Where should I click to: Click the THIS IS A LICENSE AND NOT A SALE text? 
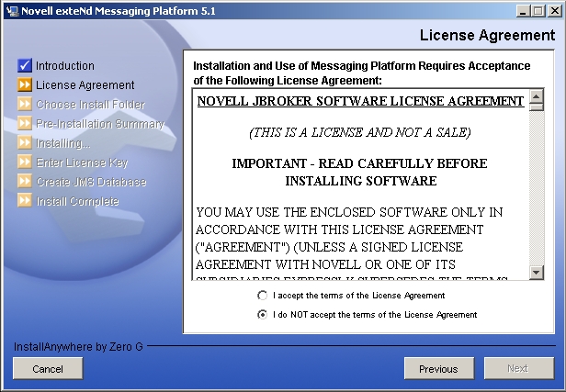pos(360,132)
